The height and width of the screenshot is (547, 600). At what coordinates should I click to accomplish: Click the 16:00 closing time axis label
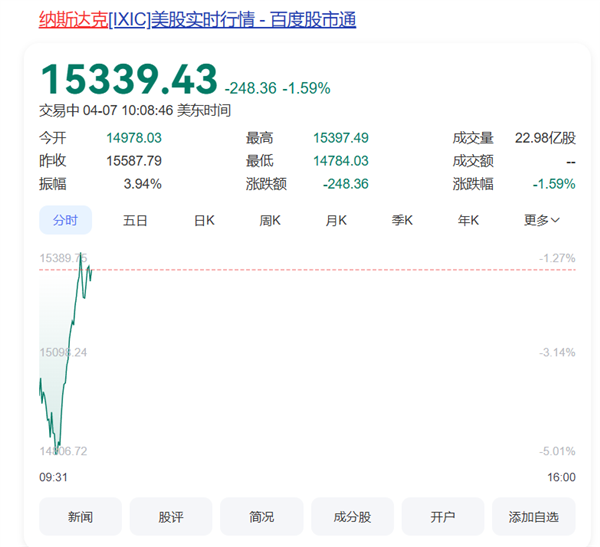[561, 477]
